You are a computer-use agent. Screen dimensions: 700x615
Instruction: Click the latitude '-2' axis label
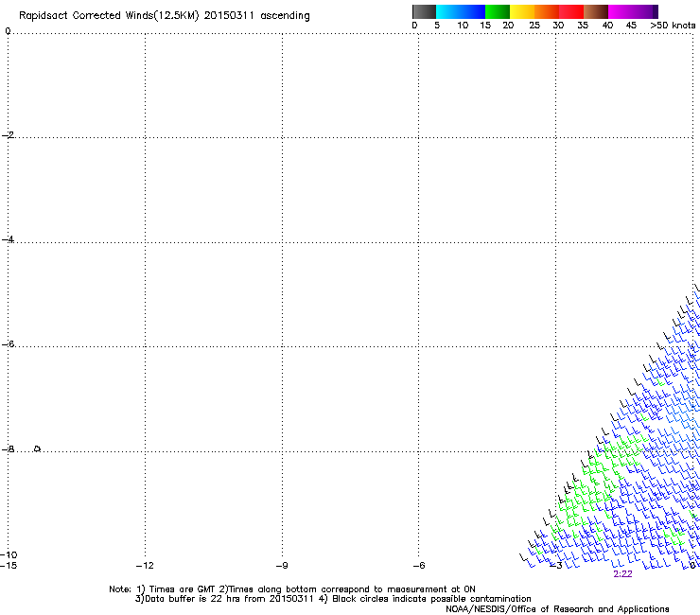(x=8, y=135)
